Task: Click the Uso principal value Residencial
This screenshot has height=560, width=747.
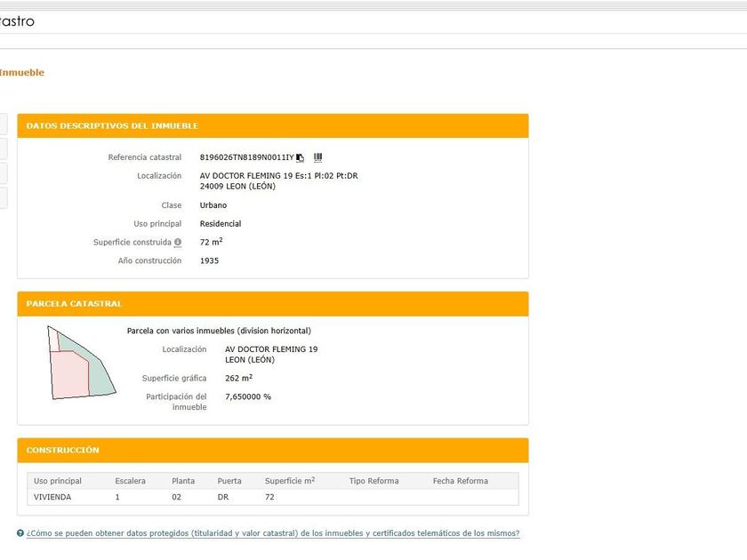Action: click(x=221, y=224)
